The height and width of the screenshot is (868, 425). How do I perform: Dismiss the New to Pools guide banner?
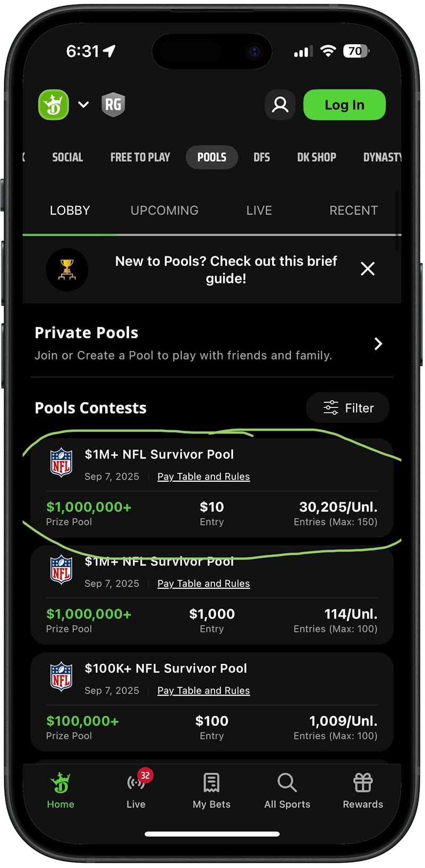click(368, 269)
